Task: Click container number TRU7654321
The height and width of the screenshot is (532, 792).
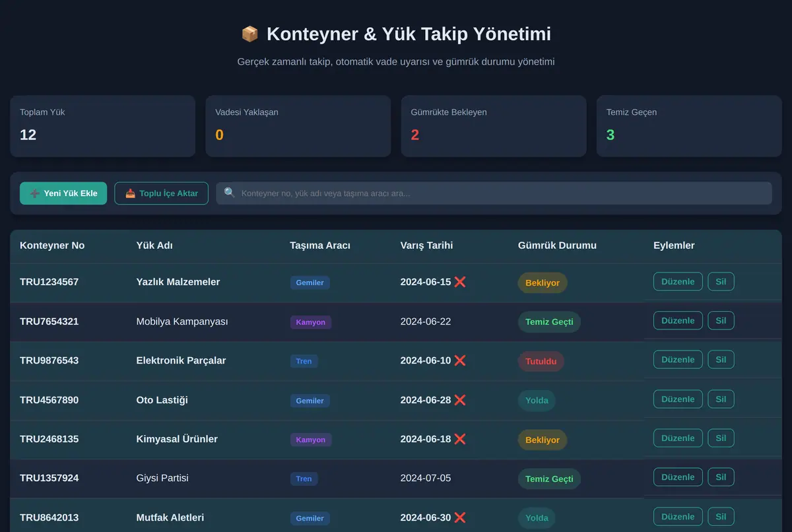Action: pyautogui.click(x=49, y=321)
